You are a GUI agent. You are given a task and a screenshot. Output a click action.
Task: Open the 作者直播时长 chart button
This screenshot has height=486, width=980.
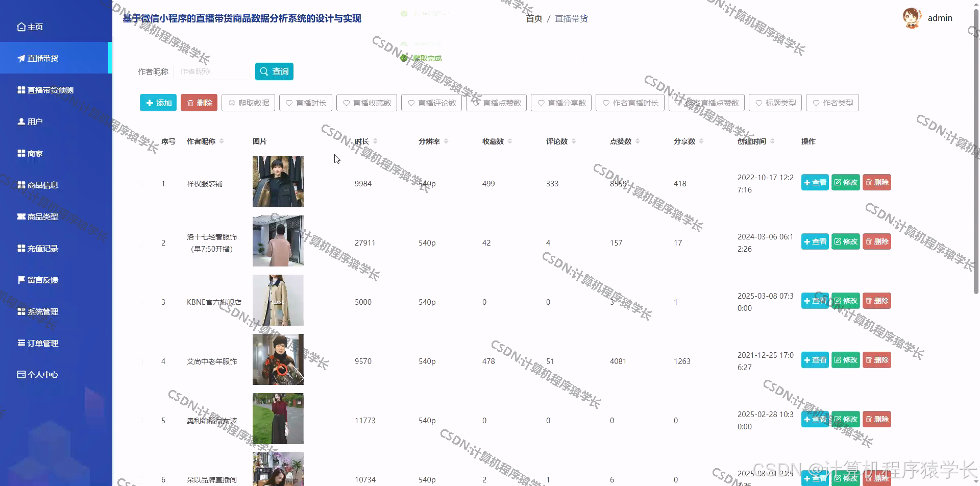pyautogui.click(x=630, y=103)
